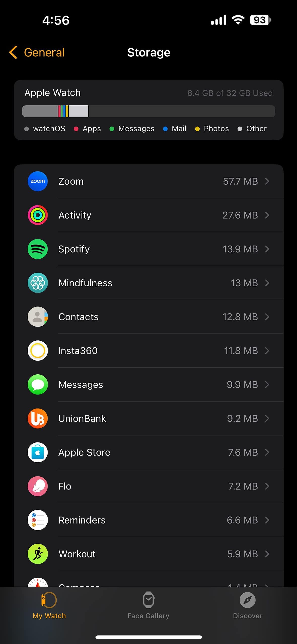Tap the Mindfulness flower icon

(x=38, y=283)
